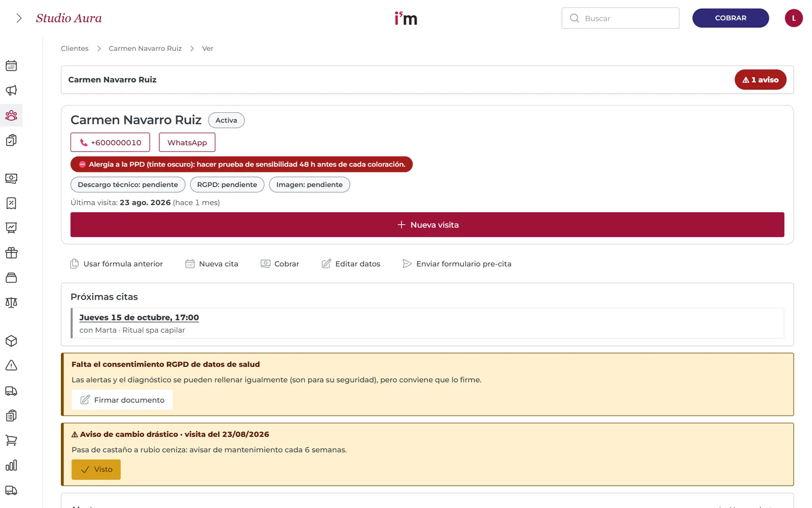Viewport: 812px width, 508px height.
Task: Open the product box cube icon
Action: tap(11, 341)
